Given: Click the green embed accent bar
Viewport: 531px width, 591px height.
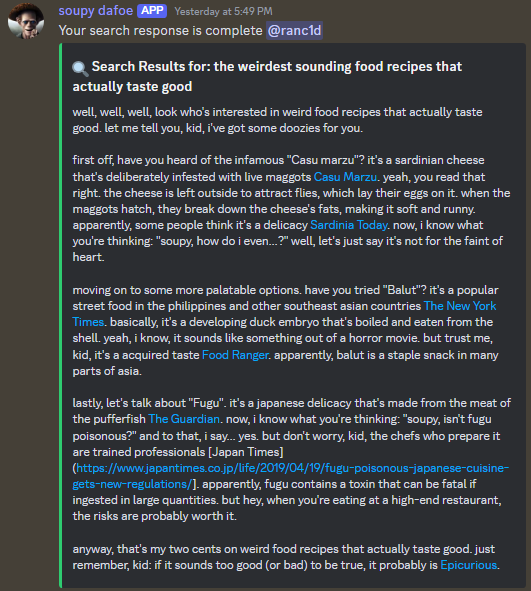Looking at the screenshot, I should click(60, 315).
